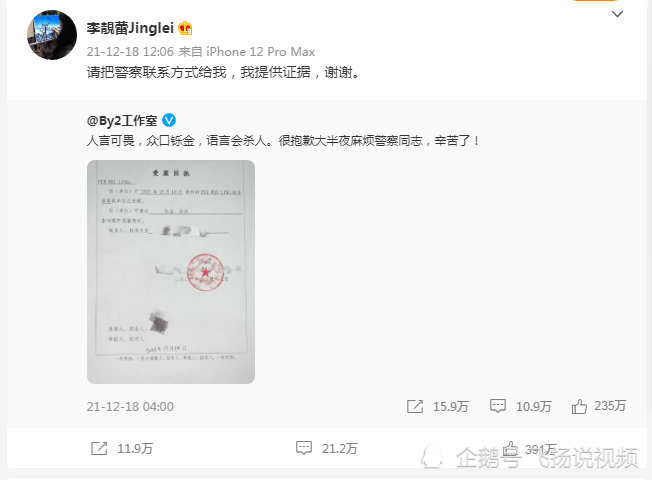Screen dimensions: 652x480
Task: Click quoted post timestamp 21-12-18 04:00
Action: [x=130, y=406]
